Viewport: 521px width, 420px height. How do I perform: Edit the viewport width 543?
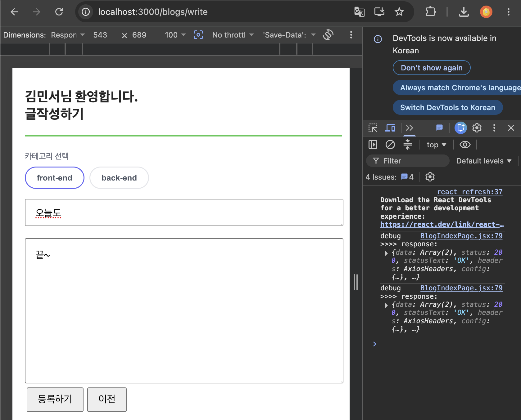pyautogui.click(x=100, y=35)
